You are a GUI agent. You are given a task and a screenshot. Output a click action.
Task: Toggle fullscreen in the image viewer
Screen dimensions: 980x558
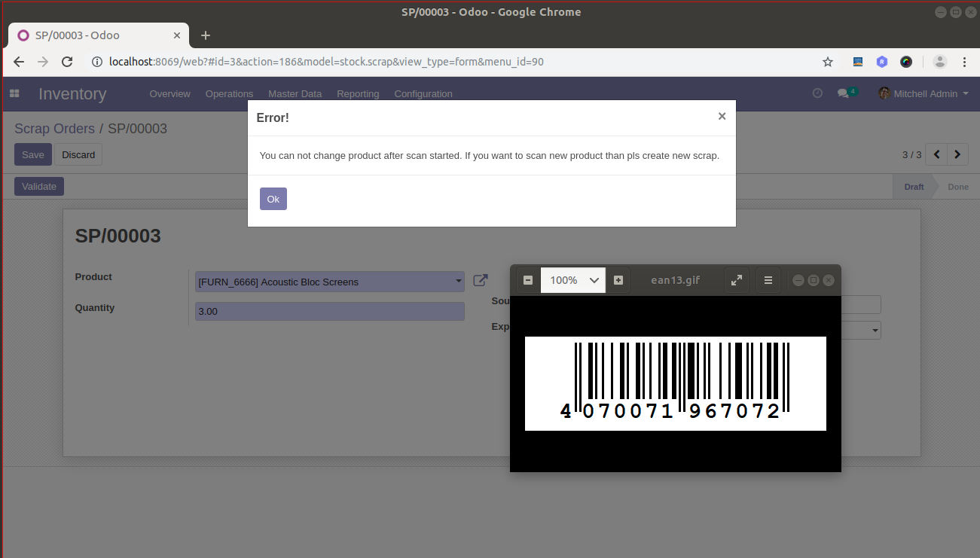[737, 280]
